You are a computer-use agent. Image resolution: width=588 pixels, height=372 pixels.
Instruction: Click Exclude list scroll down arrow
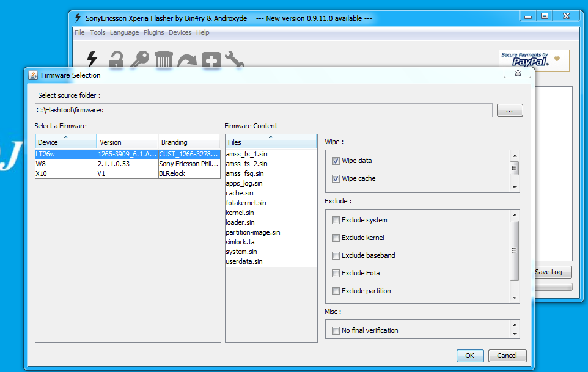[515, 298]
